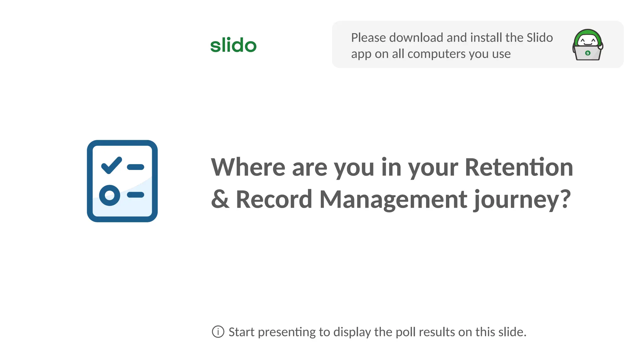Click the Slido mascot with laptop
644x362 pixels.
click(587, 45)
